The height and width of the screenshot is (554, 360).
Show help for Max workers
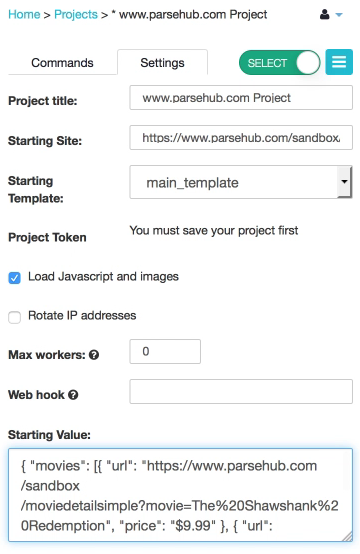coord(94,355)
